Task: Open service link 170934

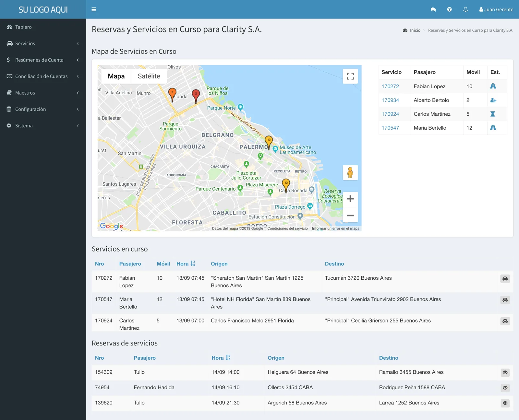Action: [390, 100]
